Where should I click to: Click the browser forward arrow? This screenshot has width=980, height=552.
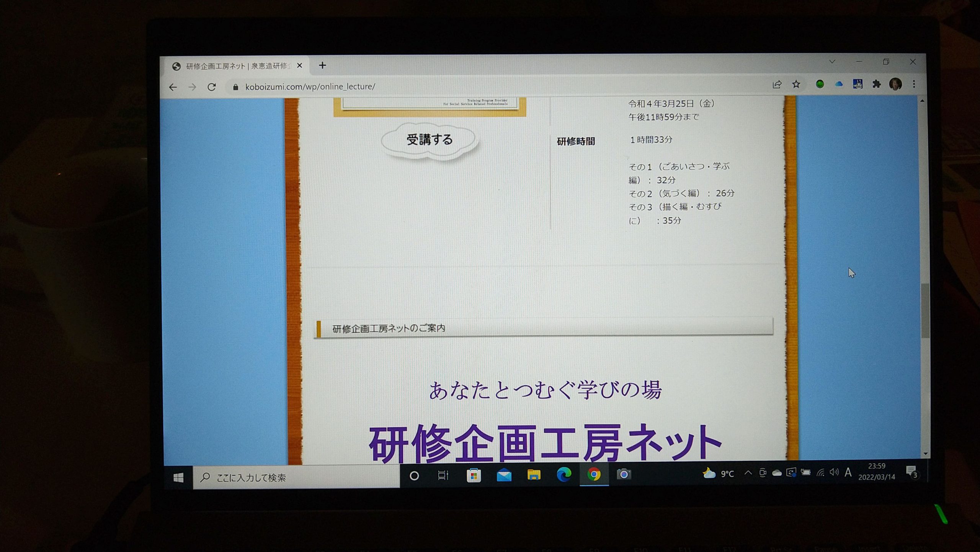192,87
